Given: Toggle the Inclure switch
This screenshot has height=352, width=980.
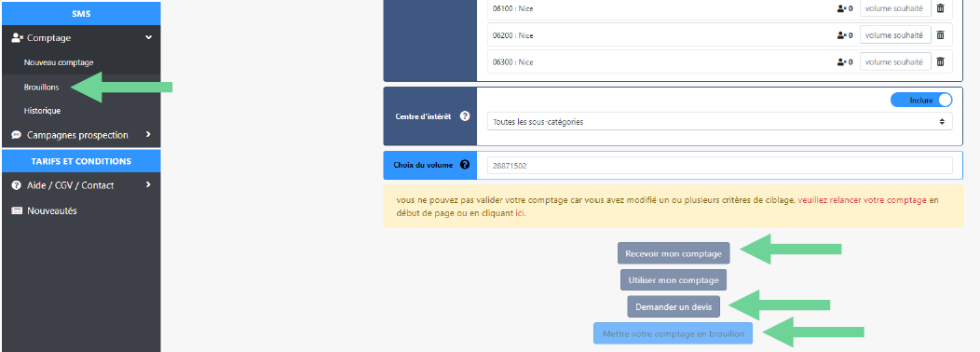Looking at the screenshot, I should [921, 100].
